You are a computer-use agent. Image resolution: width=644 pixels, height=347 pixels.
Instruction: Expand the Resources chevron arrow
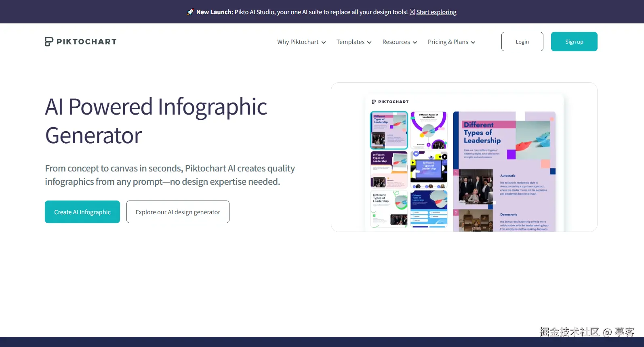pyautogui.click(x=415, y=42)
